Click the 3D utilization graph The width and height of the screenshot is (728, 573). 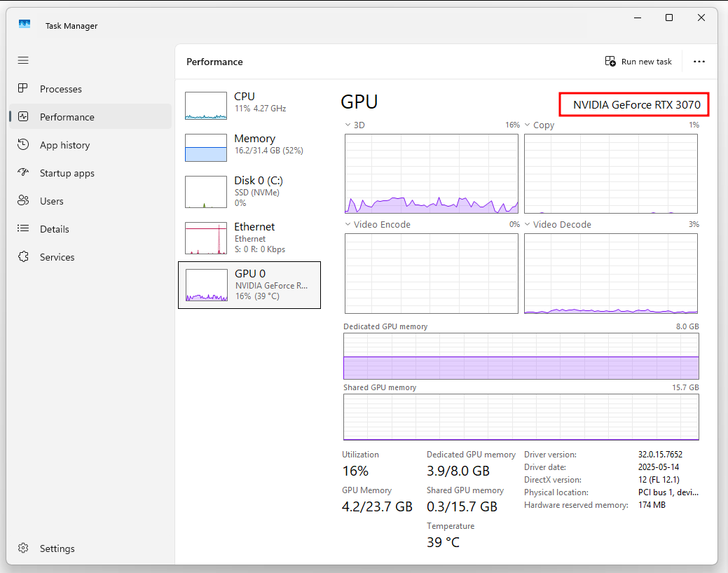tap(432, 174)
